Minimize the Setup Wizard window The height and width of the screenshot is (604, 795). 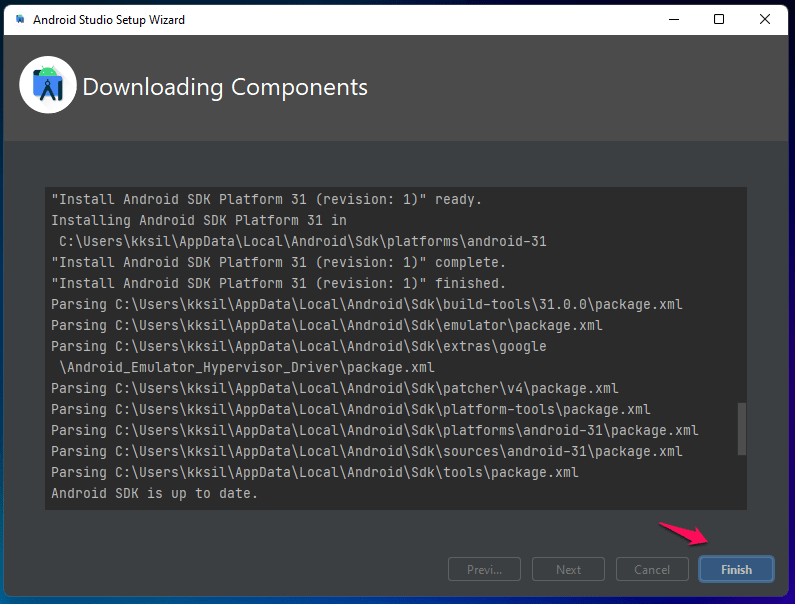point(674,19)
